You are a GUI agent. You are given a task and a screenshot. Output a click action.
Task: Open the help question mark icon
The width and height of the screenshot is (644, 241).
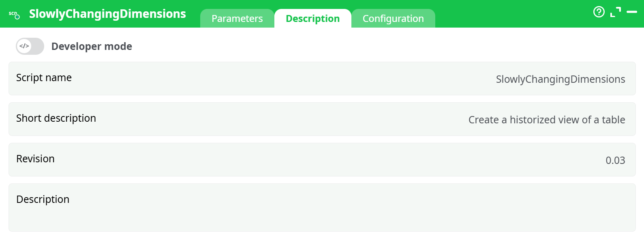[599, 12]
